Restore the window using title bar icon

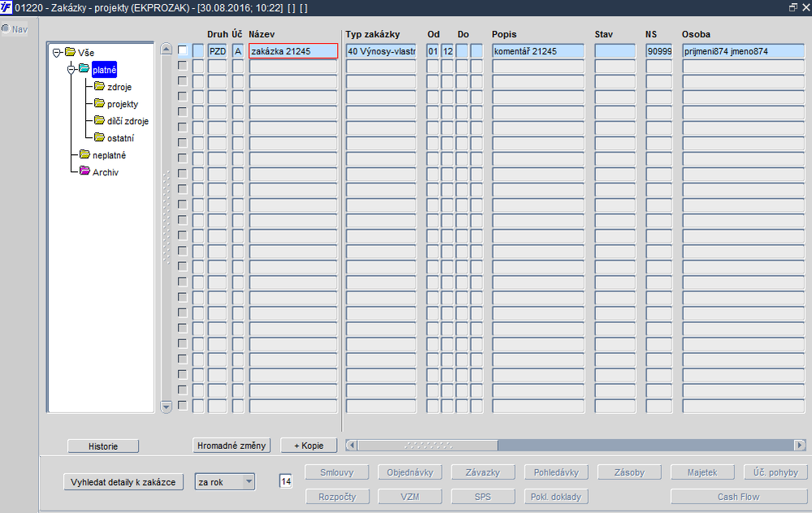(793, 7)
